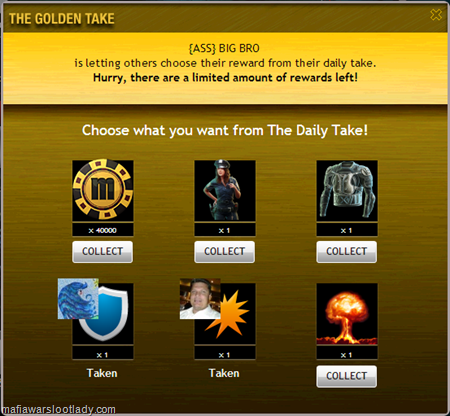Click the x 40000 quantity label
The image size is (450, 416).
tap(103, 230)
